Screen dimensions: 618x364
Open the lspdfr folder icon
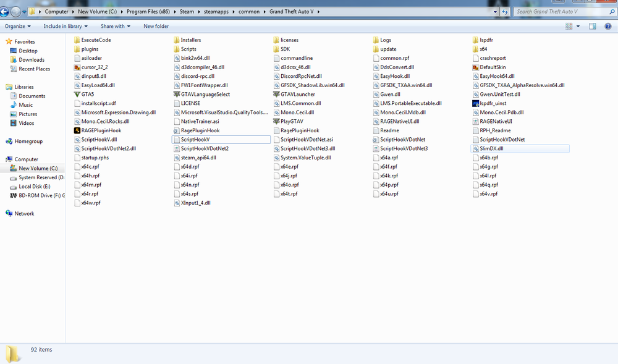[x=475, y=40]
